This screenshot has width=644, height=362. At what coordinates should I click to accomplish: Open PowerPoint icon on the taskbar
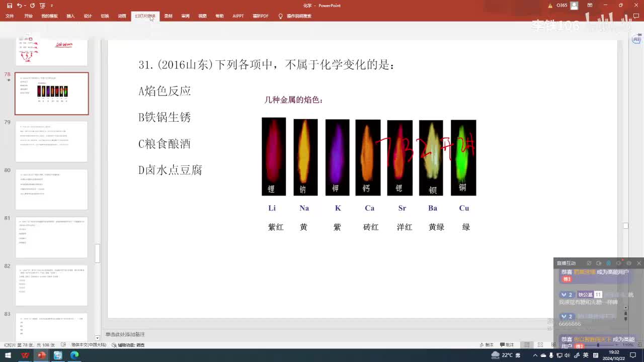click(41, 355)
